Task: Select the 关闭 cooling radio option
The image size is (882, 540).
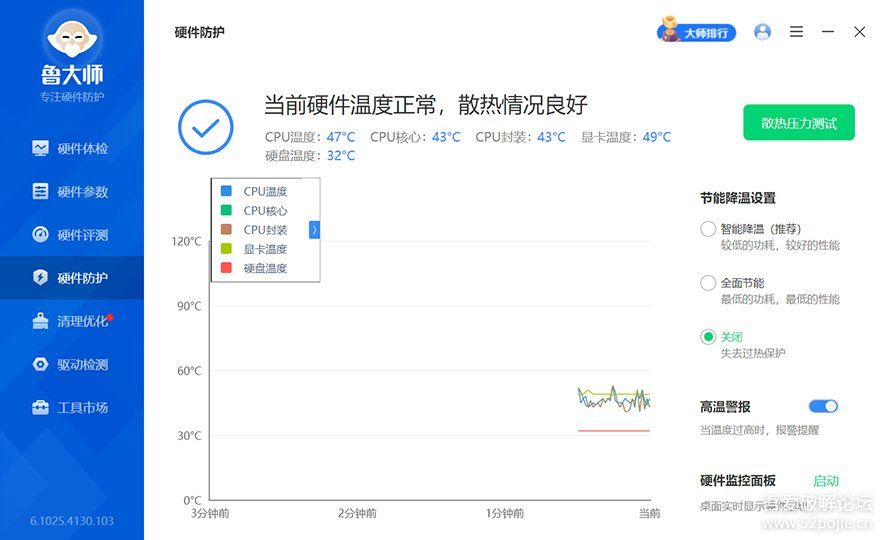Action: (708, 336)
